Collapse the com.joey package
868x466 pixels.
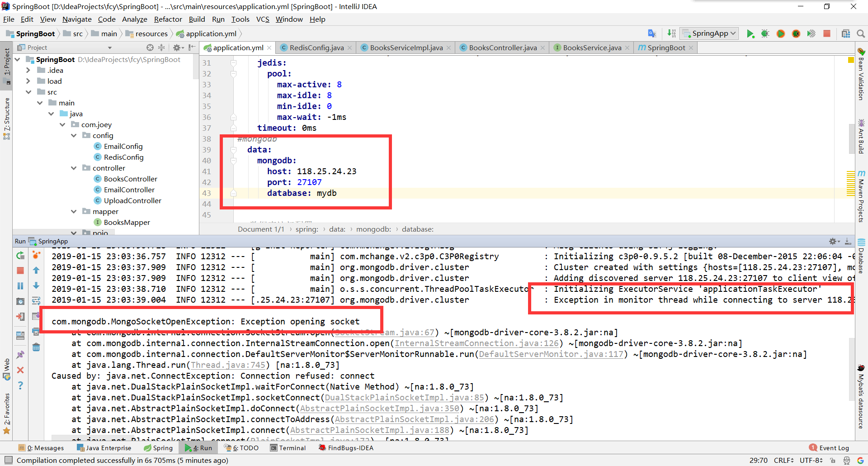coord(62,124)
